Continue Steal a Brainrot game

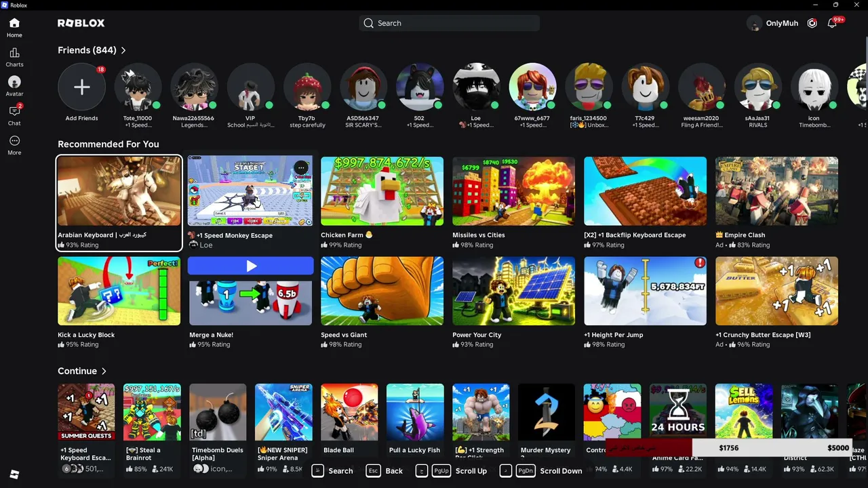click(x=152, y=412)
